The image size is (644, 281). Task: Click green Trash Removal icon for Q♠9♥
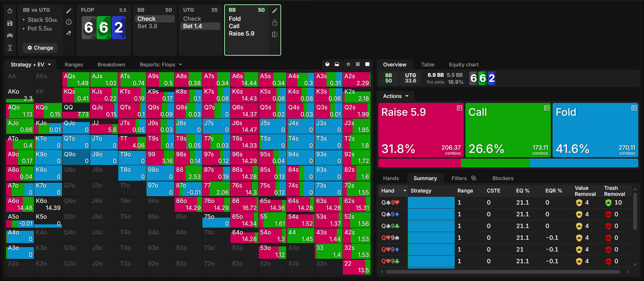[608, 203]
